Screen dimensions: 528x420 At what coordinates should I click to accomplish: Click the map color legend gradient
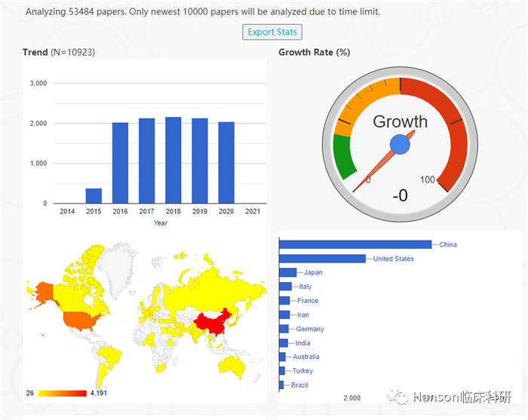(62, 393)
